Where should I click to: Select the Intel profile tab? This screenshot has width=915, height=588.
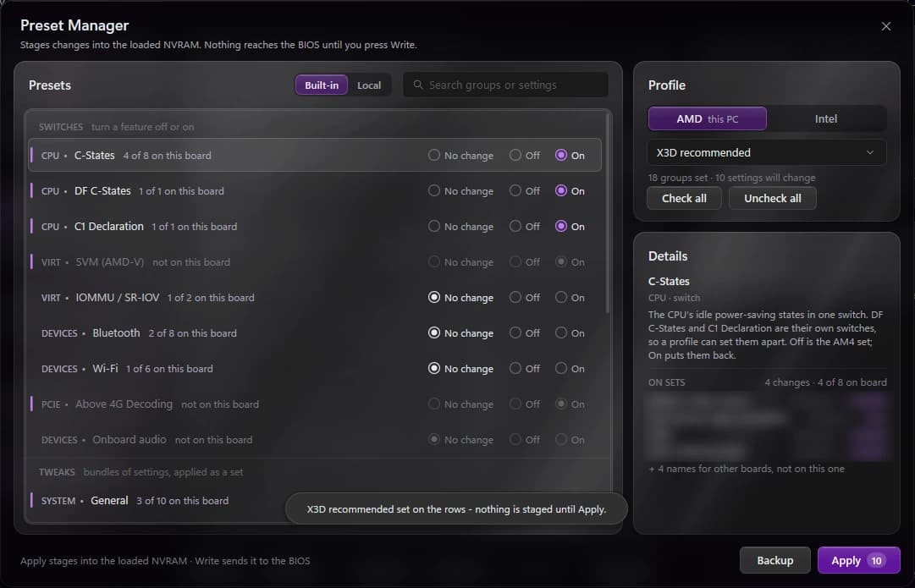click(x=826, y=119)
